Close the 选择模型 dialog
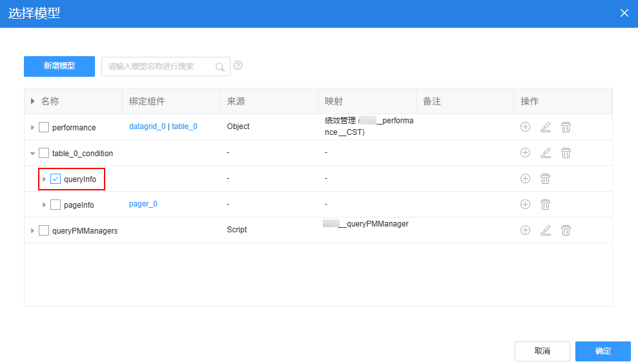Image resolution: width=638 pixels, height=364 pixels. point(624,13)
